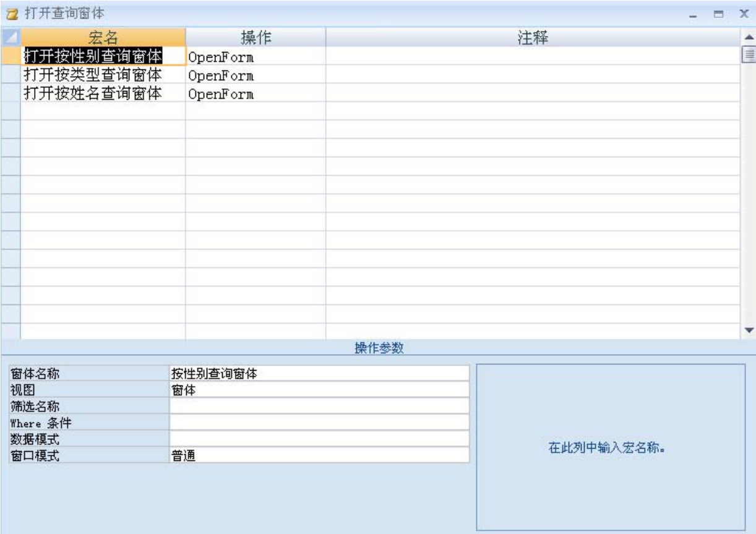Image resolution: width=756 pixels, height=534 pixels.
Task: Click the select-all corner box of grid
Action: pyautogui.click(x=11, y=37)
